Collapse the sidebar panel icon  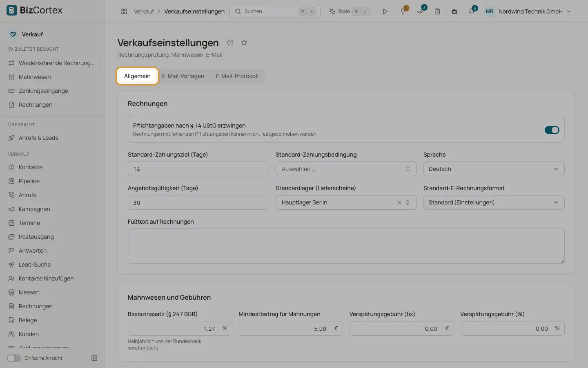94,358
